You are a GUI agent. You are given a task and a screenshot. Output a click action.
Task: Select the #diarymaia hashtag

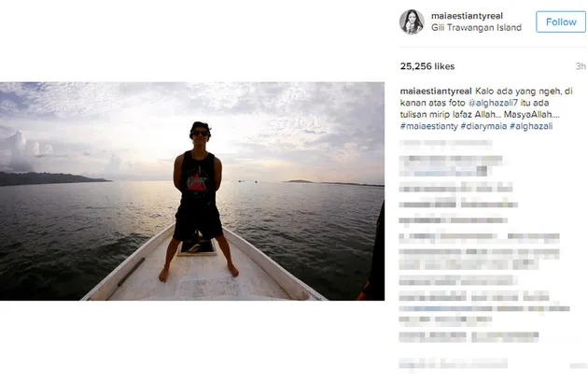(x=483, y=126)
